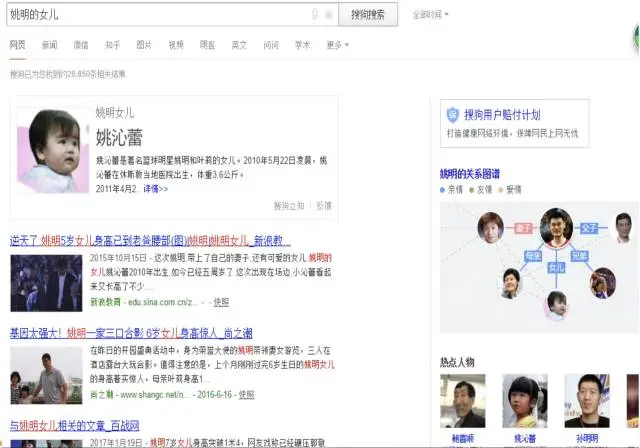The width and height of the screenshot is (640, 448).
Task: Click the 兄弟 relation label in the graph
Action: 579,256
